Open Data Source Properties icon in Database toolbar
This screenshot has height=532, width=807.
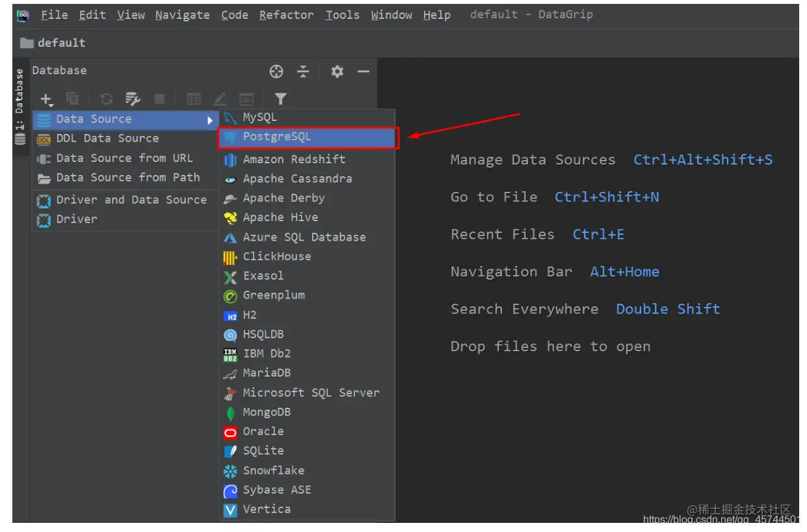(133, 99)
